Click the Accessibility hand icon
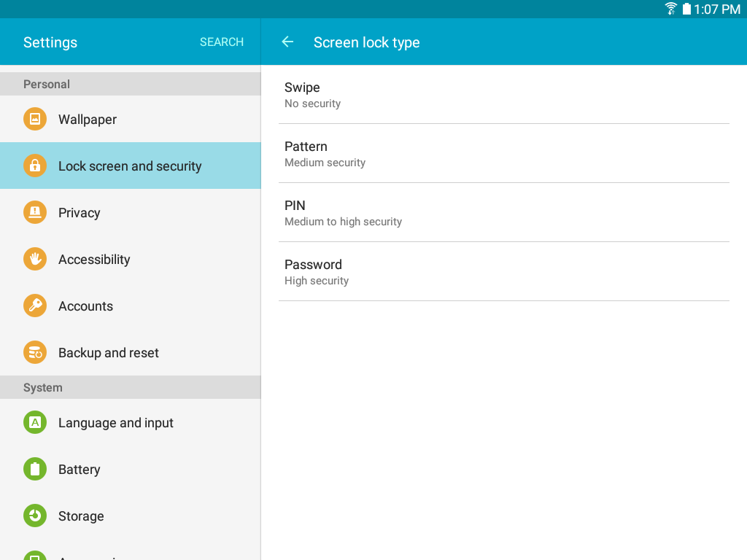Image resolution: width=747 pixels, height=560 pixels. click(35, 259)
